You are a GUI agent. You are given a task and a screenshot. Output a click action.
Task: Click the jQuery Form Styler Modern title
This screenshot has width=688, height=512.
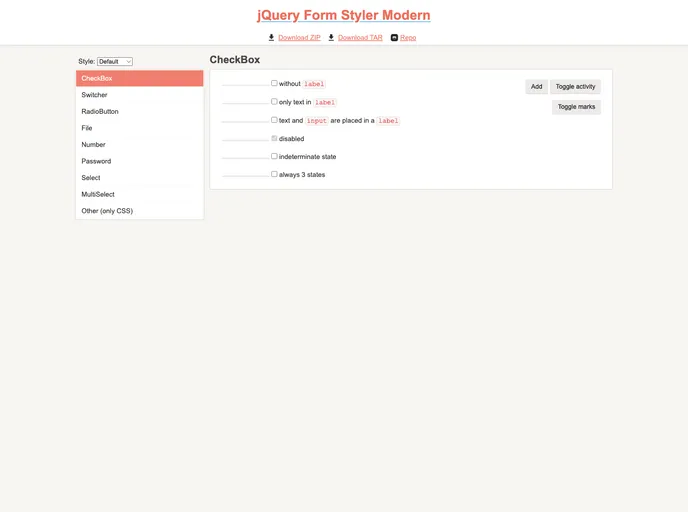tap(344, 15)
